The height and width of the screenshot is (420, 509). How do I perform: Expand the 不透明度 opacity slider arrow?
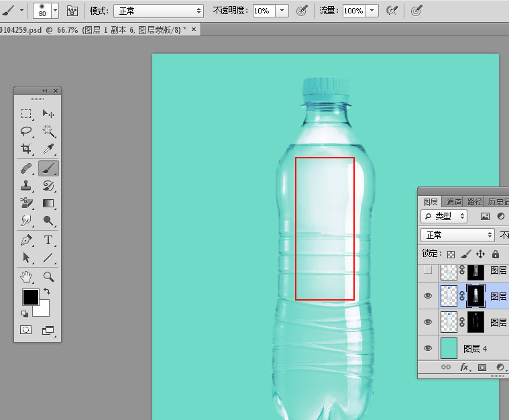[282, 11]
